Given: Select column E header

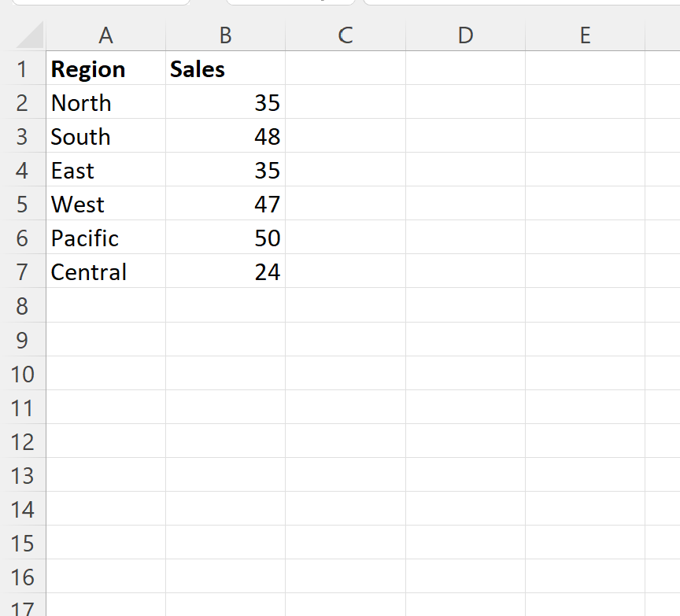Looking at the screenshot, I should [585, 35].
